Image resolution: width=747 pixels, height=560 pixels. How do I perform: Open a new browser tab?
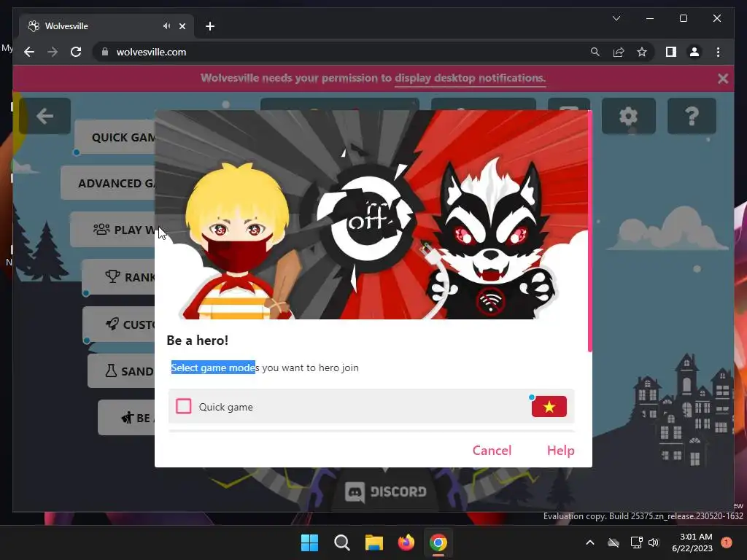coord(210,26)
